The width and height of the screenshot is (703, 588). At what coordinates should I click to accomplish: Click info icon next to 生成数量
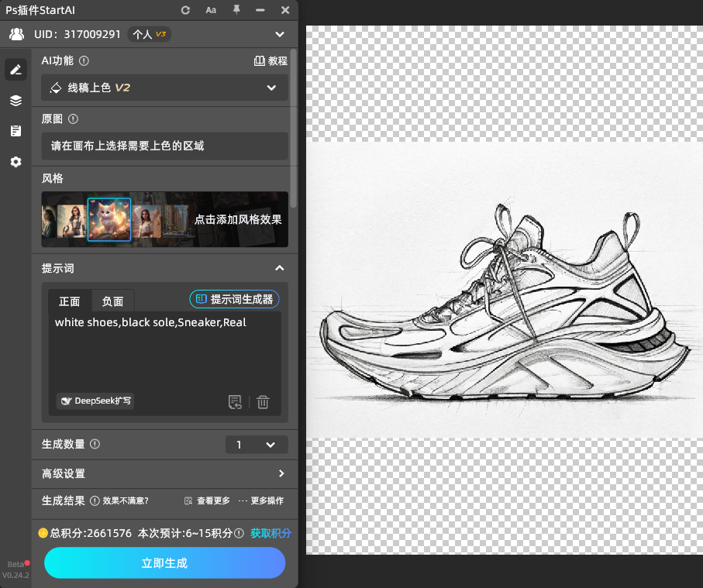click(95, 444)
